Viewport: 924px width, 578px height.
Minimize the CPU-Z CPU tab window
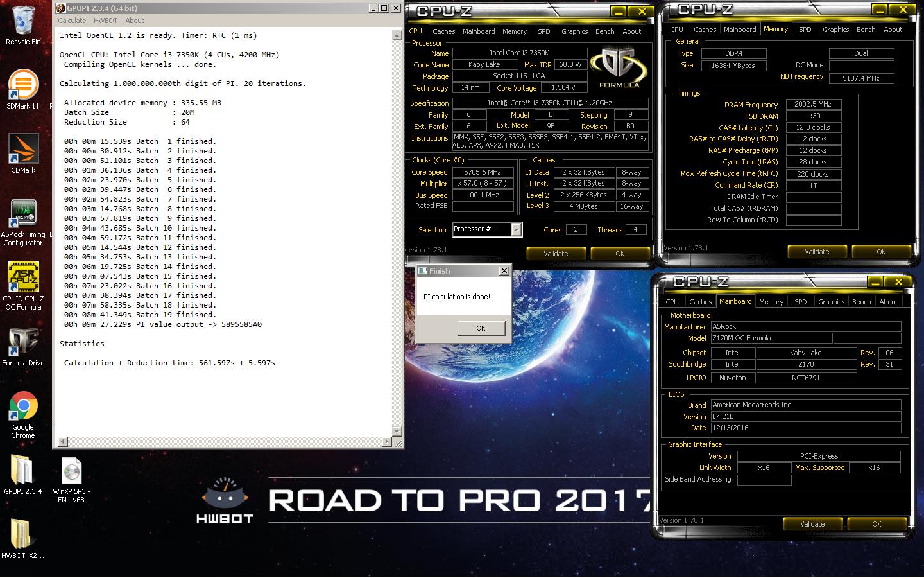(618, 12)
